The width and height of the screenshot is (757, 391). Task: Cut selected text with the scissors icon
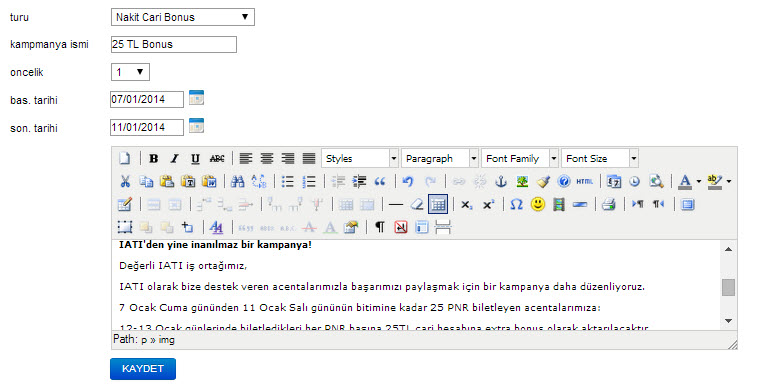click(x=125, y=182)
